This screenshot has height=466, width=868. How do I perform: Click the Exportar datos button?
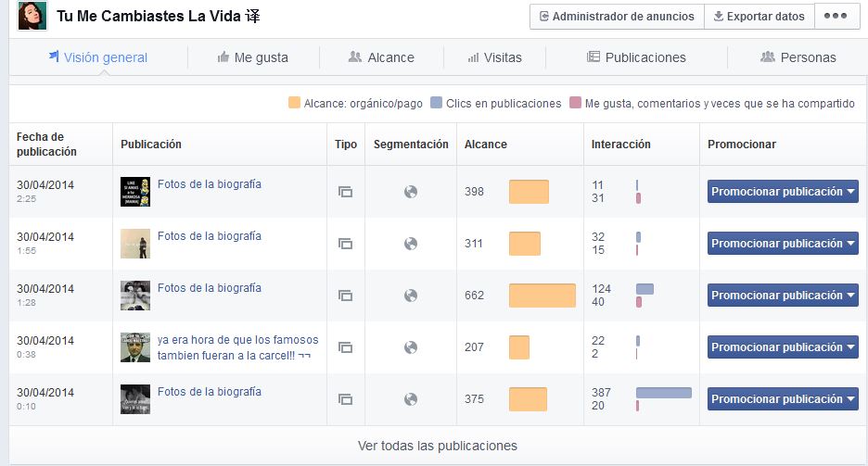(759, 16)
